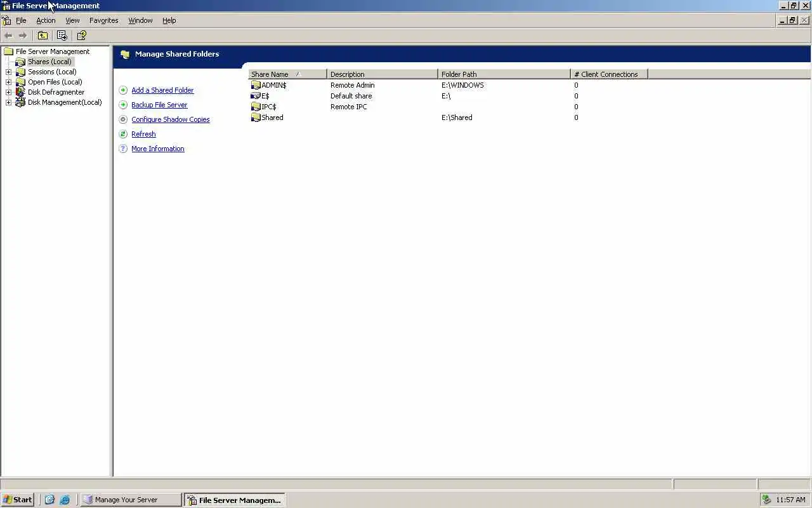Open the Action menu
The width and height of the screenshot is (812, 508).
click(46, 20)
